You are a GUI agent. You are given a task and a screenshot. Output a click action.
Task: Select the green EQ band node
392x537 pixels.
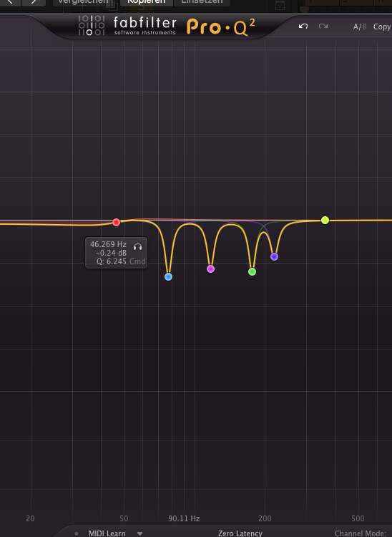[252, 271]
